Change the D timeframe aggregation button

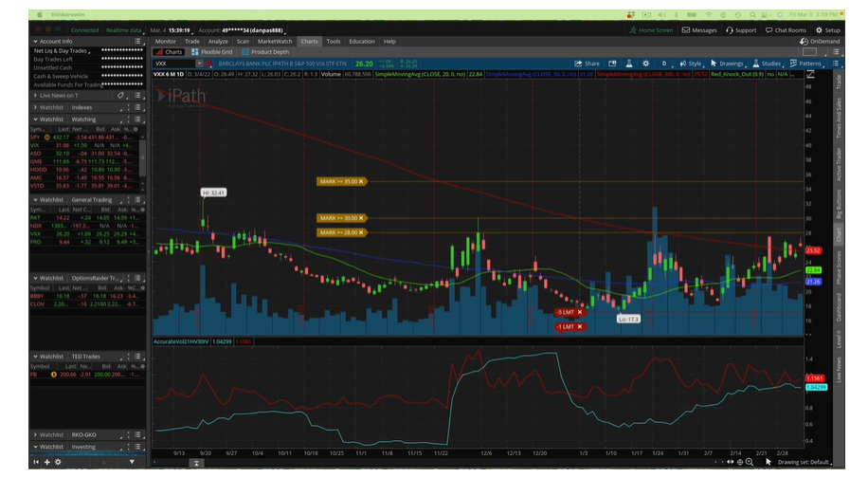(x=664, y=64)
